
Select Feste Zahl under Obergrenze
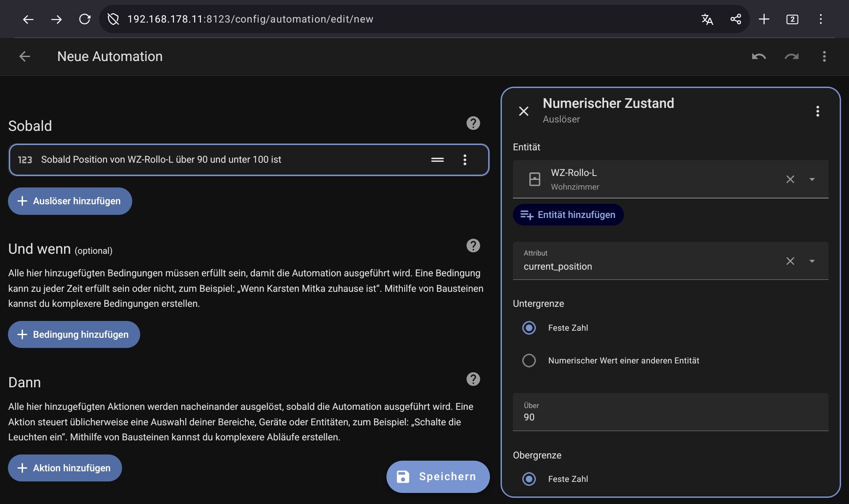tap(529, 479)
